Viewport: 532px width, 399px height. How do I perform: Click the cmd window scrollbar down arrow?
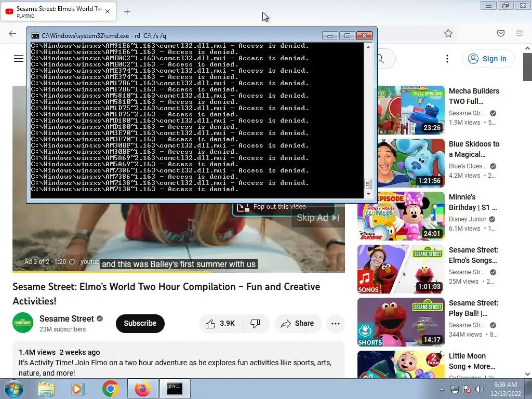(x=368, y=194)
